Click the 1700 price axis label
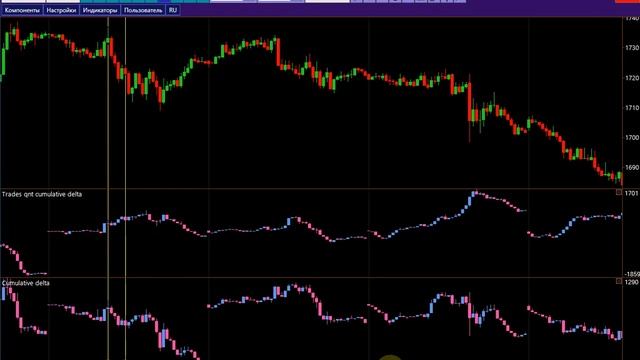 pos(632,138)
